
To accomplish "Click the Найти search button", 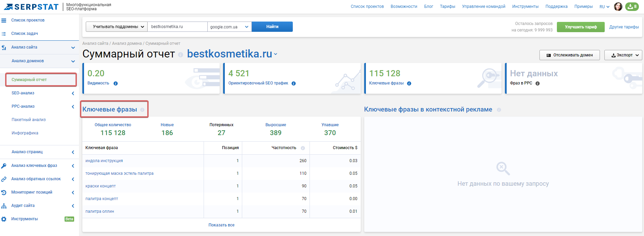I will pos(272,27).
